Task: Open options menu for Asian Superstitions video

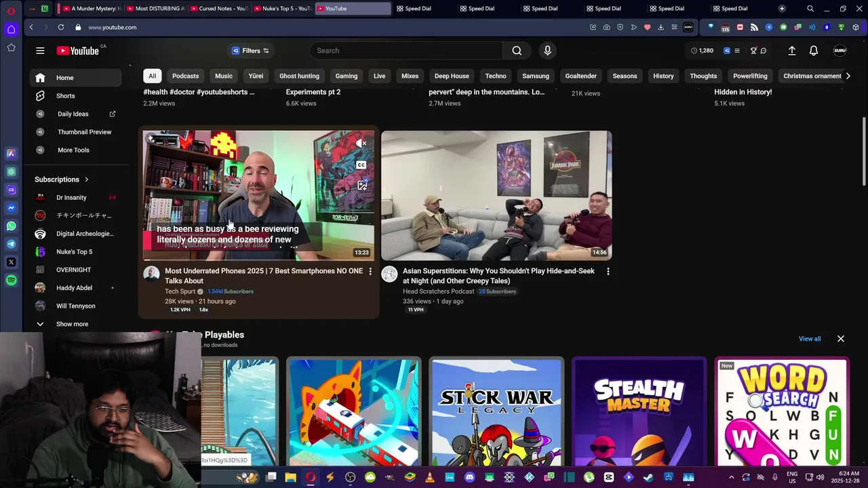Action: [608, 271]
